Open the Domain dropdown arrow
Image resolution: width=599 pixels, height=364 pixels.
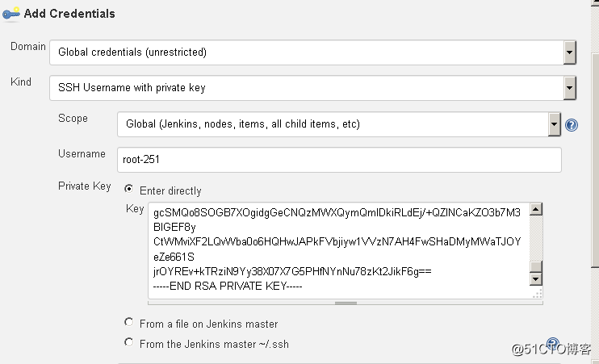coord(570,52)
